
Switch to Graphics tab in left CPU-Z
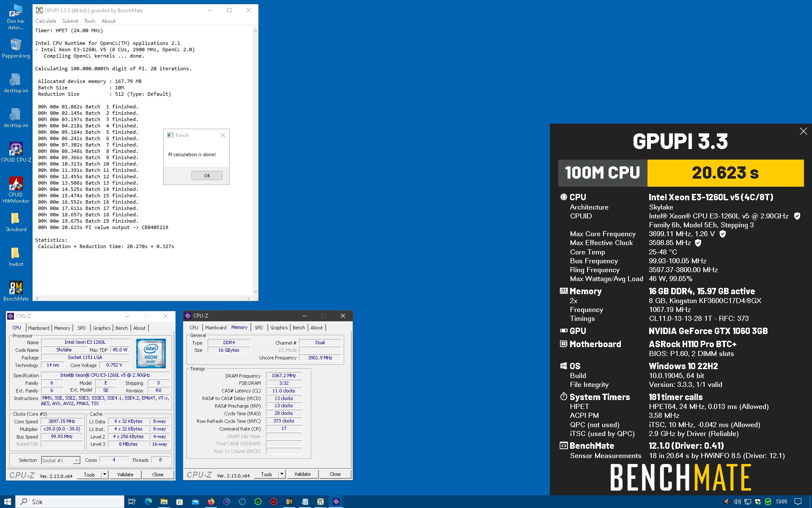(102, 328)
